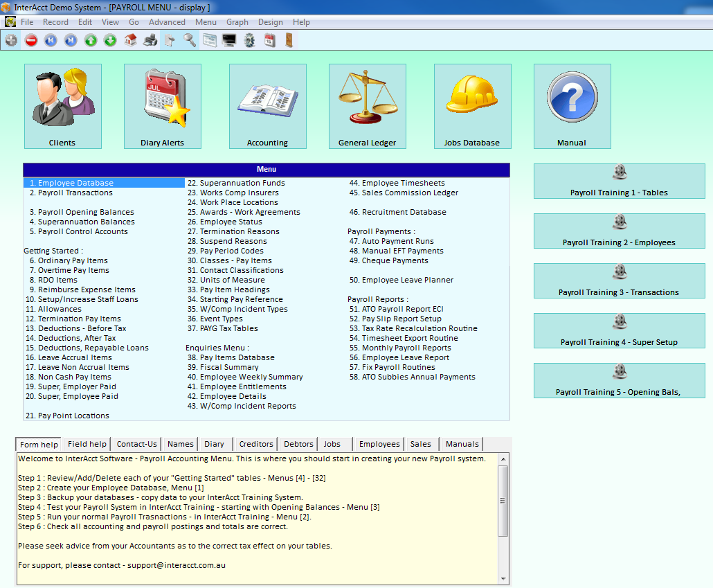Switch to the Contact-Us tab
Viewport: 713px width, 588px height.
coord(136,444)
